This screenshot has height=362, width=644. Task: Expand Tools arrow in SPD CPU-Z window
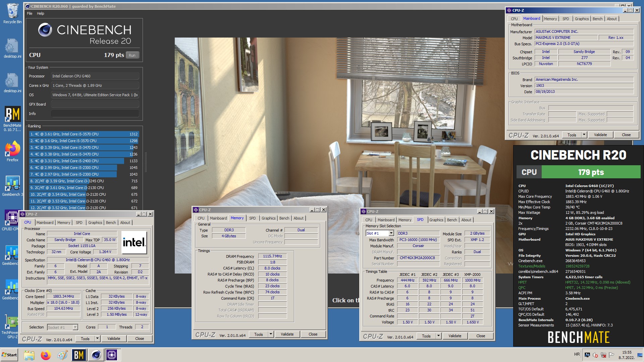tap(438, 336)
